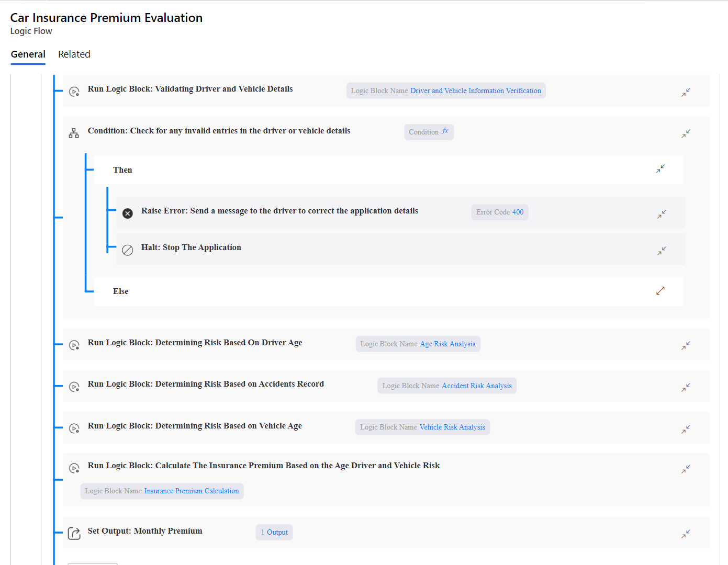
Task: Collapse the Raise Error step
Action: [662, 214]
